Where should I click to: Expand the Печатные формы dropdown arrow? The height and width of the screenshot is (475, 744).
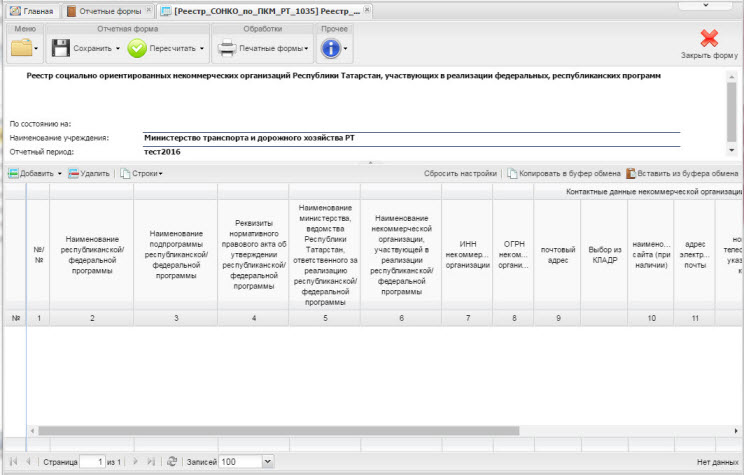coord(306,48)
